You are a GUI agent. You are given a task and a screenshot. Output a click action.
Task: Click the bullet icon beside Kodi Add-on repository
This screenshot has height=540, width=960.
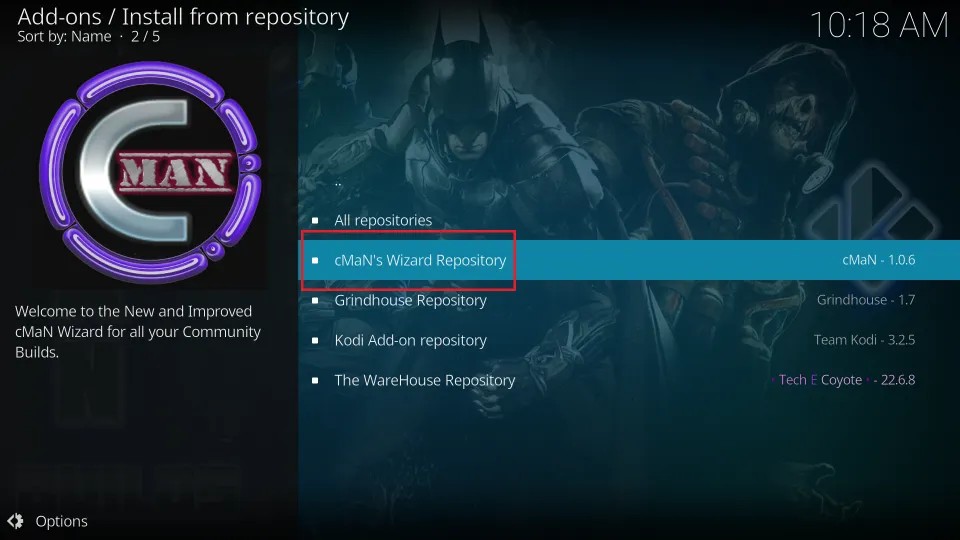coord(315,340)
